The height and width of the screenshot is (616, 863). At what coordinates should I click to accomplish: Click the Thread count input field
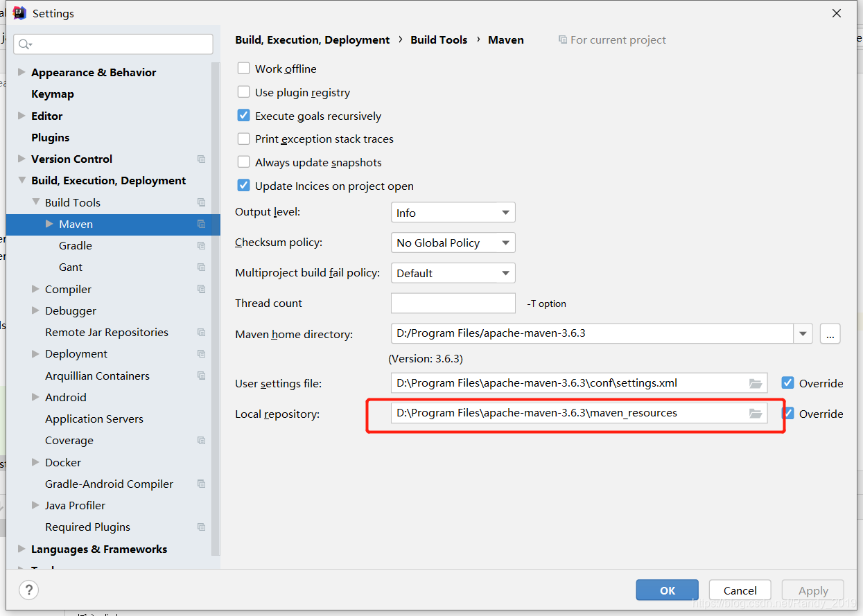pyautogui.click(x=453, y=303)
